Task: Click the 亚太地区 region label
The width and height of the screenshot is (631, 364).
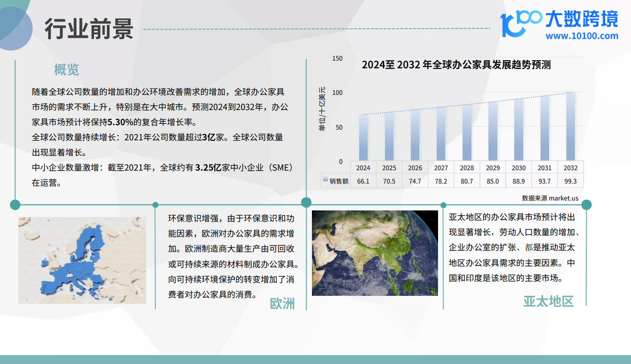Action: [x=548, y=302]
